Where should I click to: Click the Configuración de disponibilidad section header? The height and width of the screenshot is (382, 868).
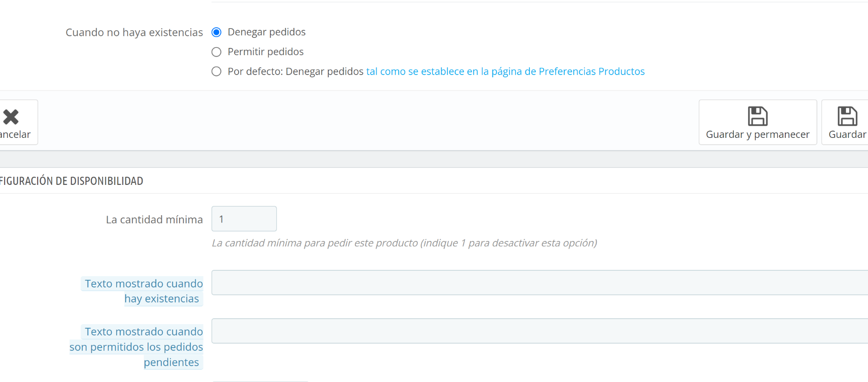[x=71, y=181]
